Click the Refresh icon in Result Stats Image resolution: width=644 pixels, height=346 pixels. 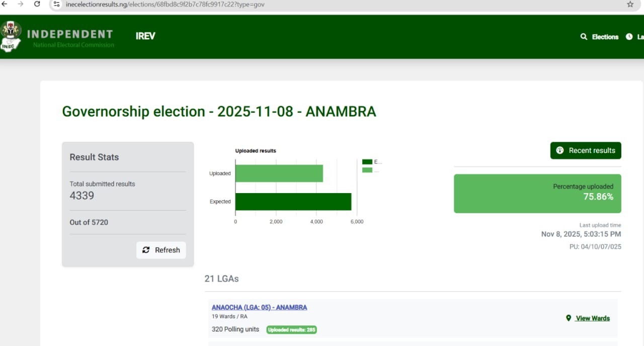[146, 250]
